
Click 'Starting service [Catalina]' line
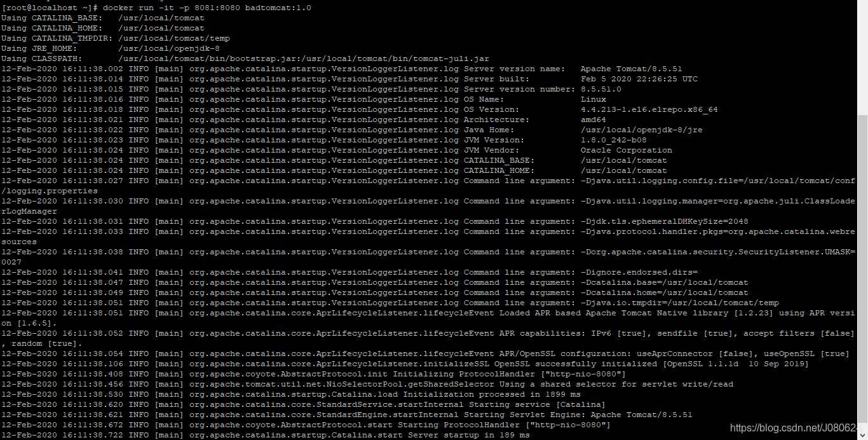coord(304,404)
